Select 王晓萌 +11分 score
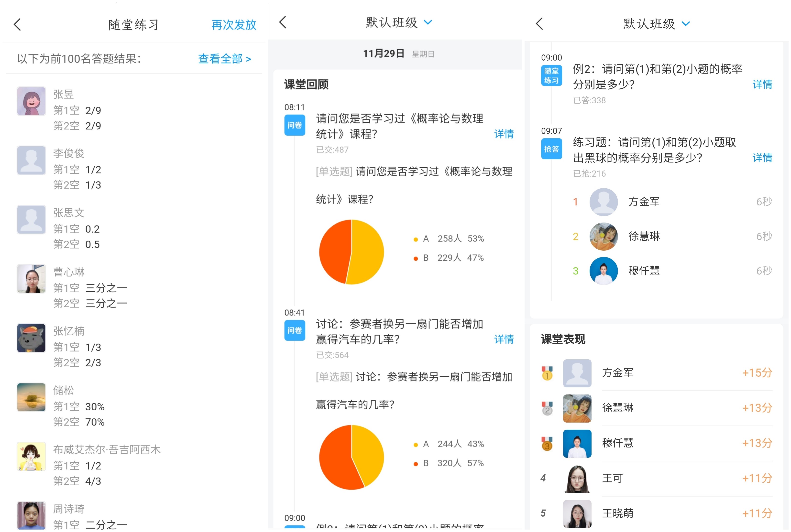The width and height of the screenshot is (791, 532). pyautogui.click(x=758, y=514)
